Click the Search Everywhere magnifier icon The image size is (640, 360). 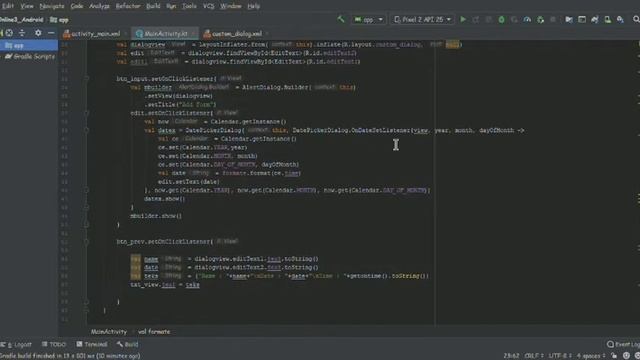click(x=636, y=19)
